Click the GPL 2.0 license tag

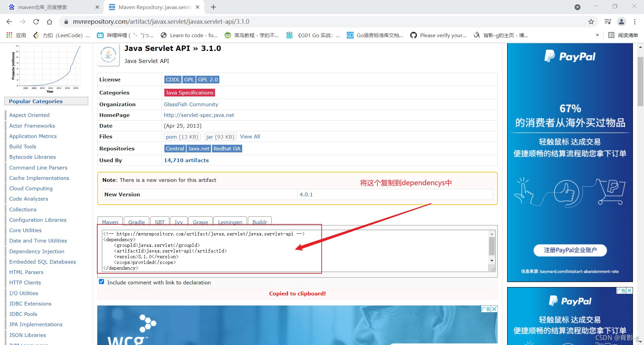coord(208,80)
